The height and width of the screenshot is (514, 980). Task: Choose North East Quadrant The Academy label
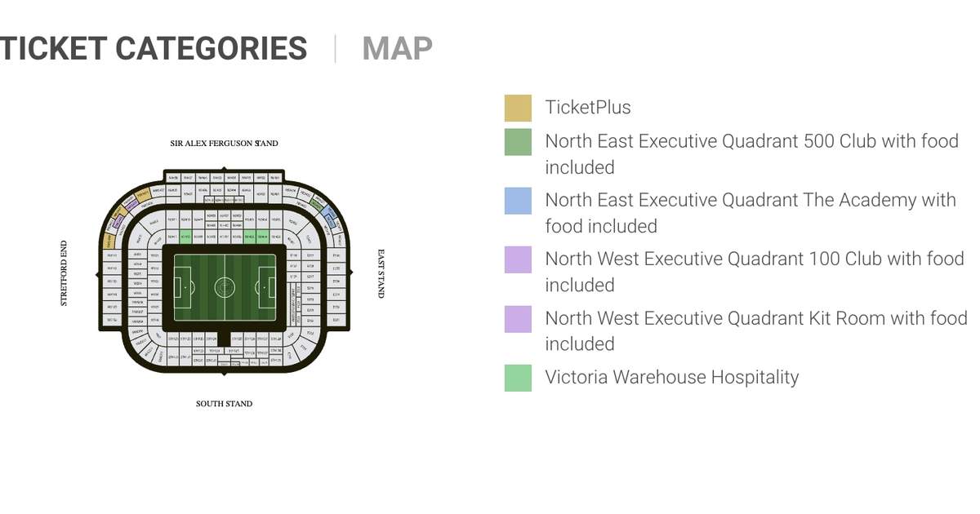tap(751, 212)
